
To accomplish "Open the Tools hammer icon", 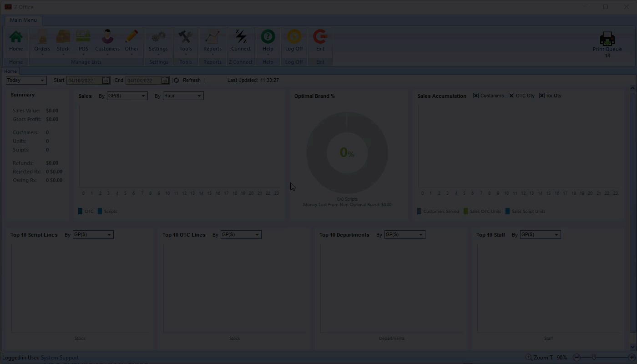I will [186, 37].
